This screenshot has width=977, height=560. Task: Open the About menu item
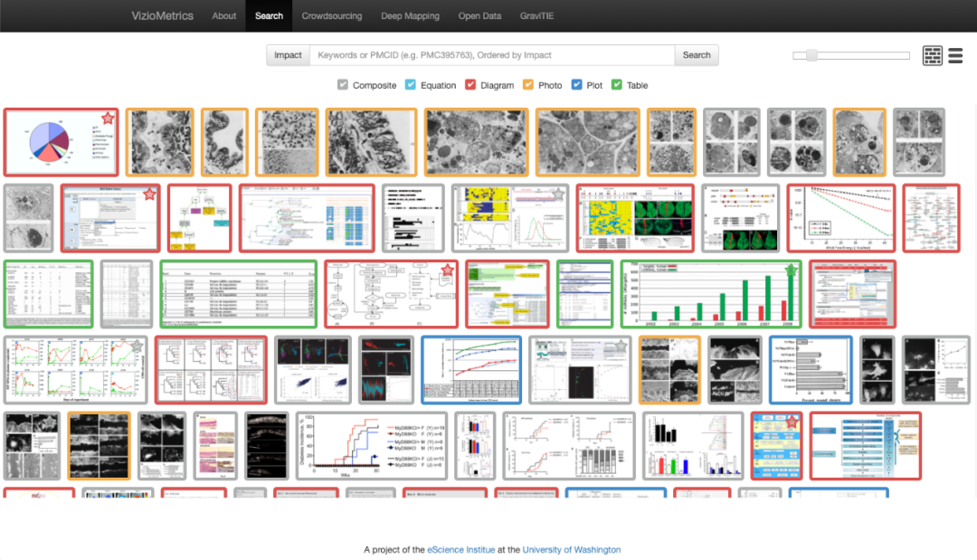[x=223, y=15]
